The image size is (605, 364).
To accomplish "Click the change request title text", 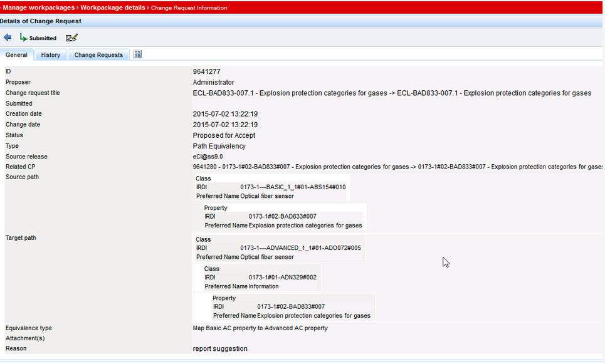I will click(x=392, y=93).
